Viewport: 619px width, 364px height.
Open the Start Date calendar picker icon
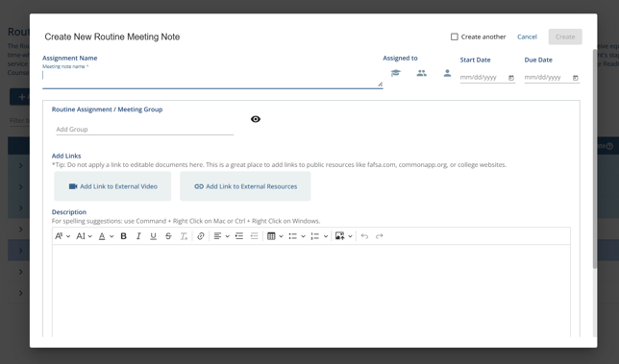pyautogui.click(x=511, y=78)
